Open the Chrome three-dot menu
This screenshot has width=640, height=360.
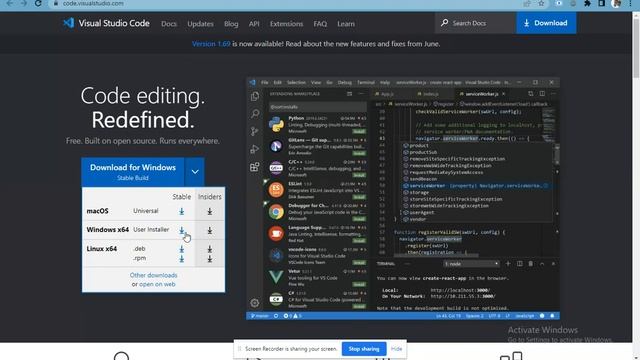coord(631,3)
